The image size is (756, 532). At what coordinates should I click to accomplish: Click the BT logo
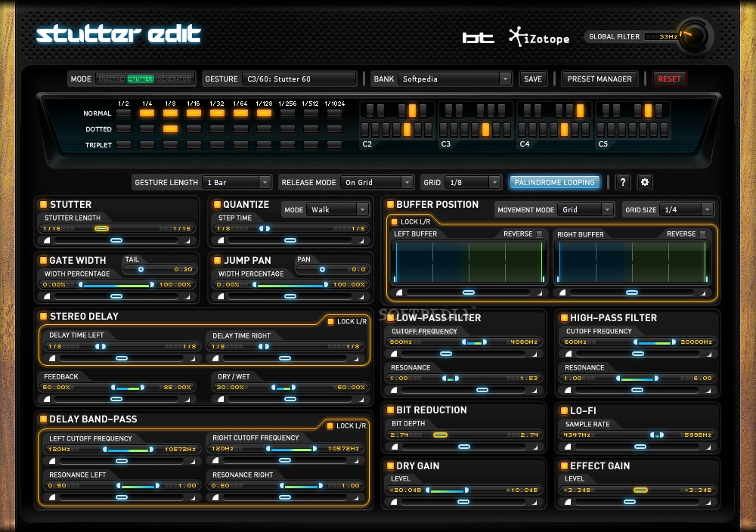click(478, 38)
